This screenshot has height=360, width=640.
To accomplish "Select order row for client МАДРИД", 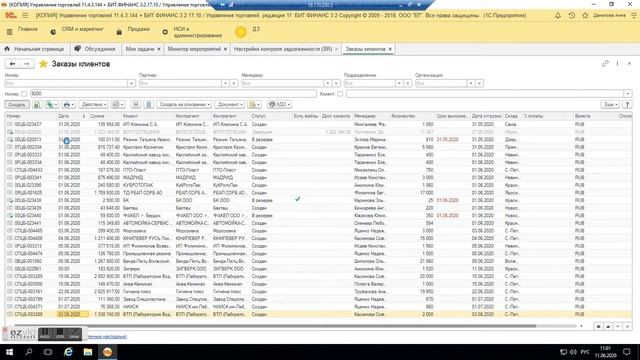I will pyautogui.click(x=318, y=178).
